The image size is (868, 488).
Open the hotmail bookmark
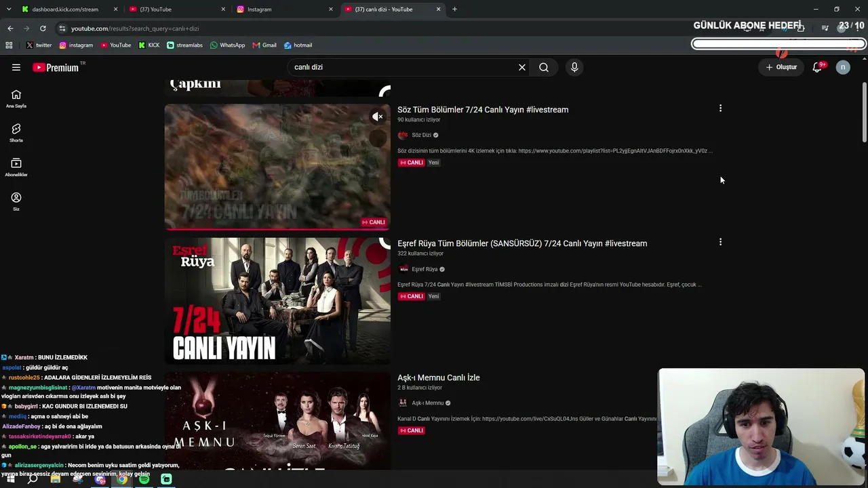[298, 45]
